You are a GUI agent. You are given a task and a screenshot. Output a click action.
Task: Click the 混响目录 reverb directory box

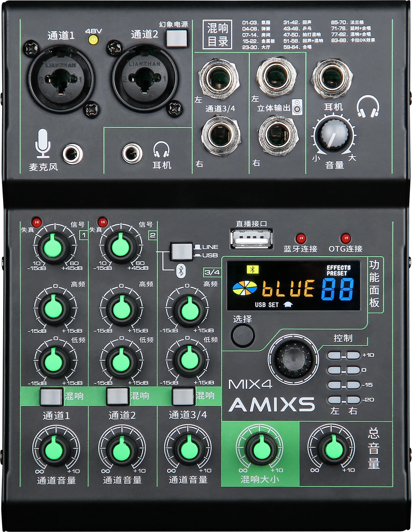coord(218,34)
